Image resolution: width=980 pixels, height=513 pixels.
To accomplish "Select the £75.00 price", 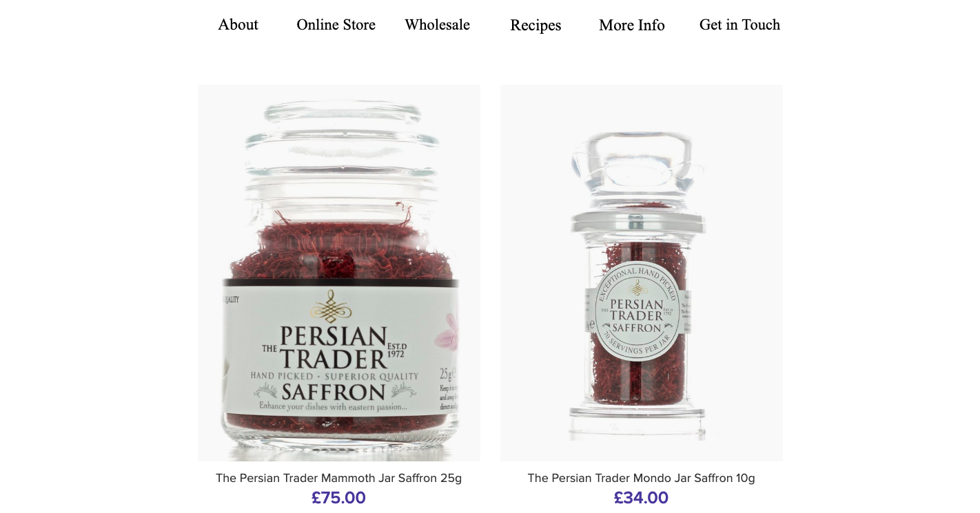I will pyautogui.click(x=338, y=498).
